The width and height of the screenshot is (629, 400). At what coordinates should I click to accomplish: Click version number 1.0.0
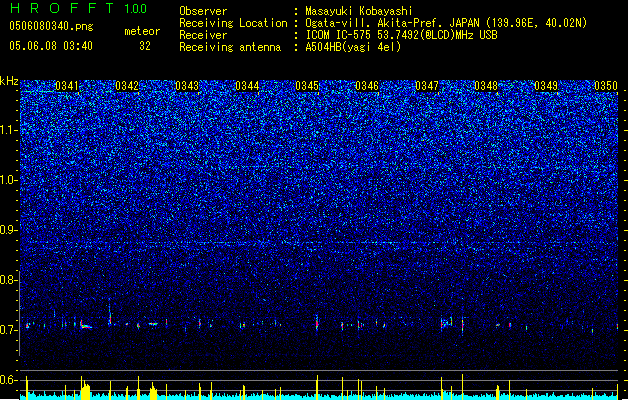[136, 8]
